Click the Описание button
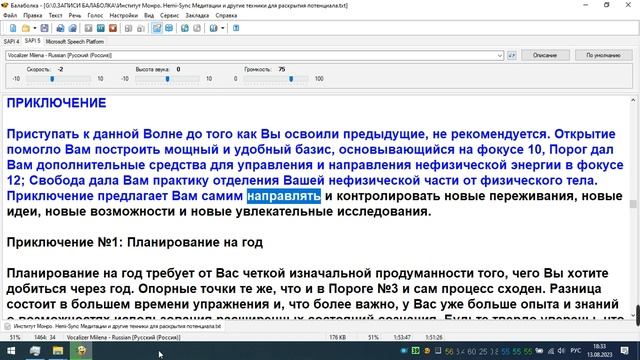Viewport: 640px width, 360px height. [545, 55]
